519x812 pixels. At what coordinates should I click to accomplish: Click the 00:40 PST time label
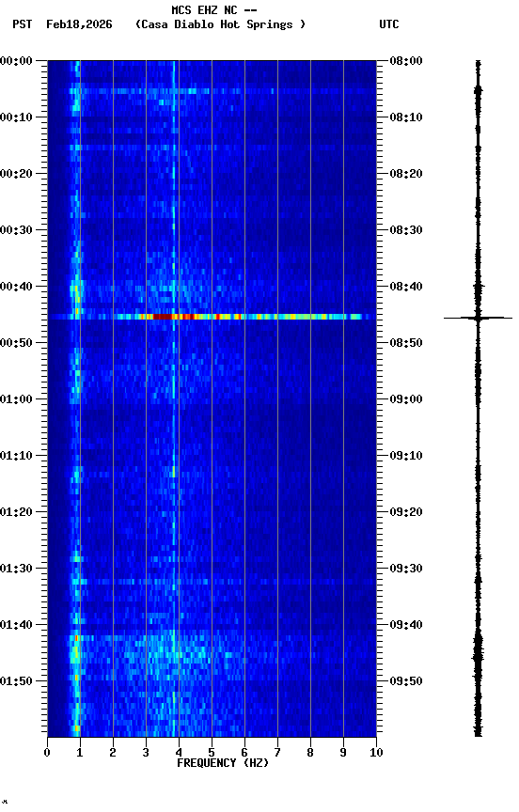tap(16, 287)
